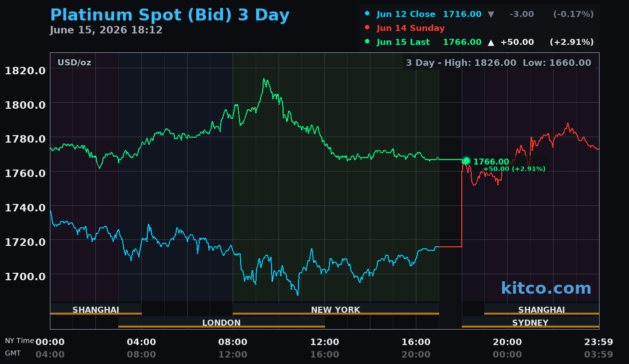
Task: Click the Platinum Spot (Bid) 3 Day title
Action: coord(170,15)
